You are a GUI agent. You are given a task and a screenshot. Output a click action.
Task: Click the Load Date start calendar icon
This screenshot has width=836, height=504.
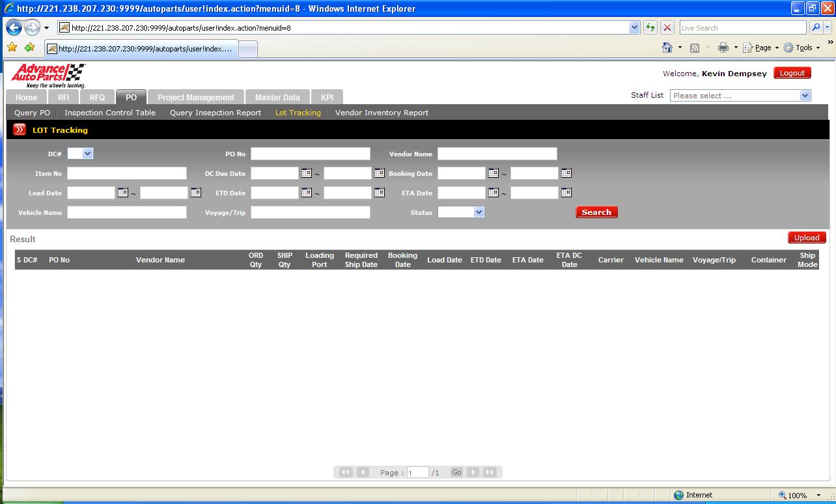122,193
